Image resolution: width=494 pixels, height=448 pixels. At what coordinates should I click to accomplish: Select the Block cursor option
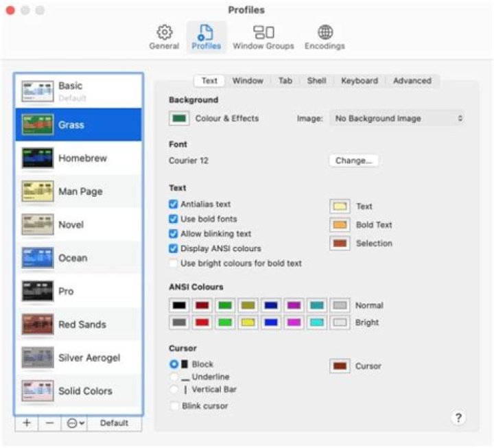click(x=174, y=364)
